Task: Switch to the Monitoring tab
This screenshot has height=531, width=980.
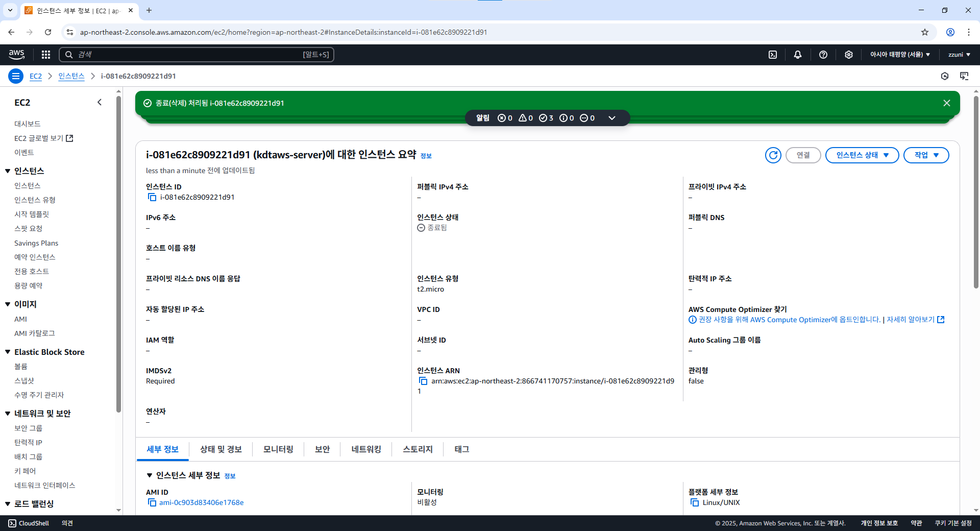Action: coord(278,449)
